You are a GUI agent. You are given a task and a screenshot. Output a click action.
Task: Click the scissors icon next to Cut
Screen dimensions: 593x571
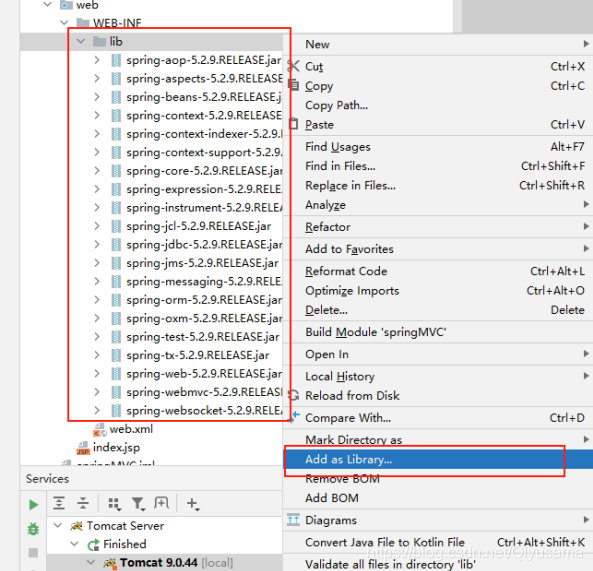pyautogui.click(x=293, y=66)
